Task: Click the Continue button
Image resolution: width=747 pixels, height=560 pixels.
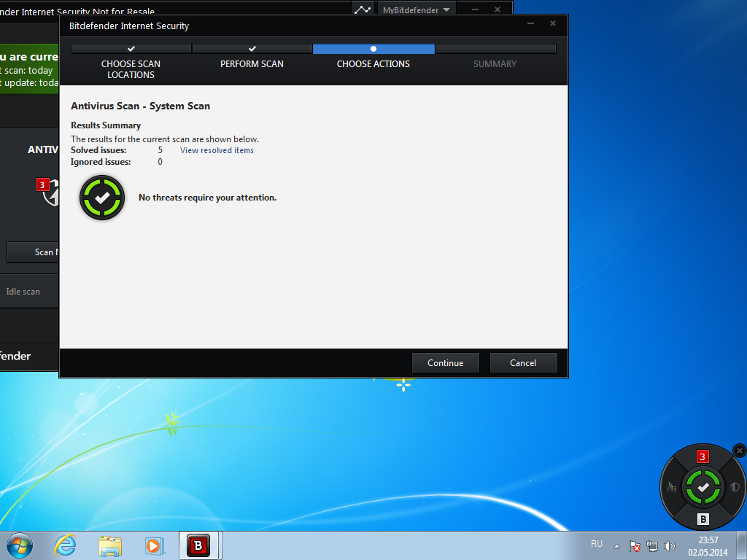Action: 445,363
